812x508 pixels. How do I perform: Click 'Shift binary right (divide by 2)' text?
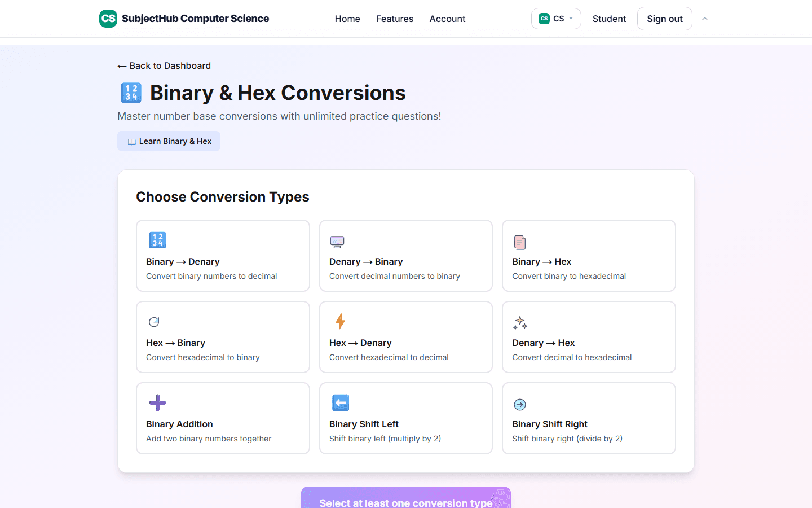tap(567, 439)
